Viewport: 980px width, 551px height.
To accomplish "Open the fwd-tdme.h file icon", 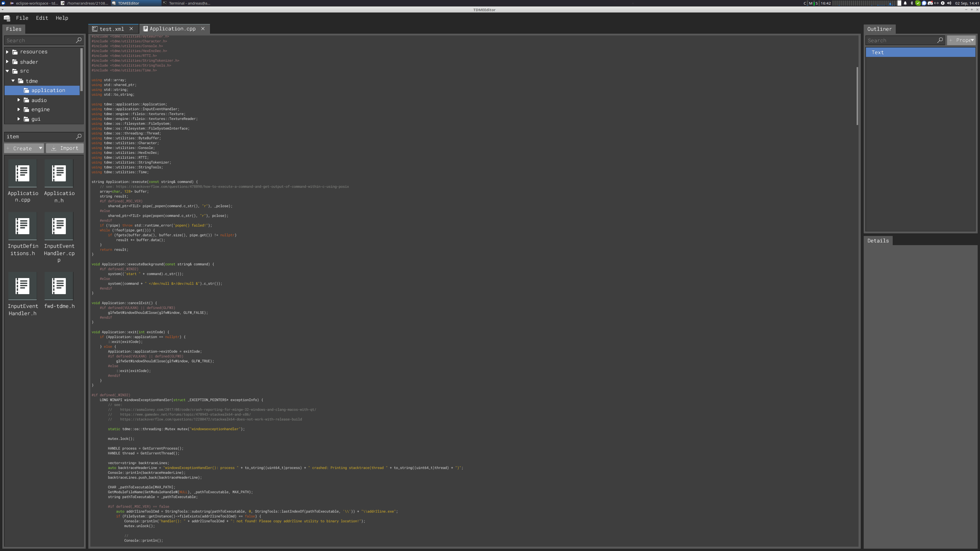I will click(x=59, y=286).
